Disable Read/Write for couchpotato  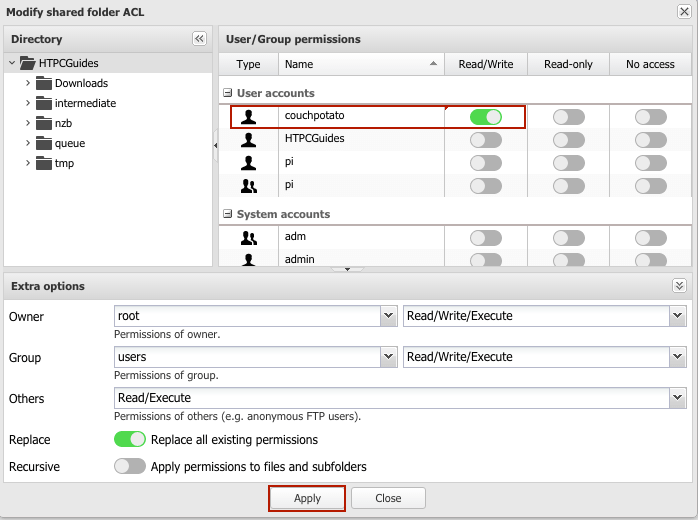[x=486, y=117]
